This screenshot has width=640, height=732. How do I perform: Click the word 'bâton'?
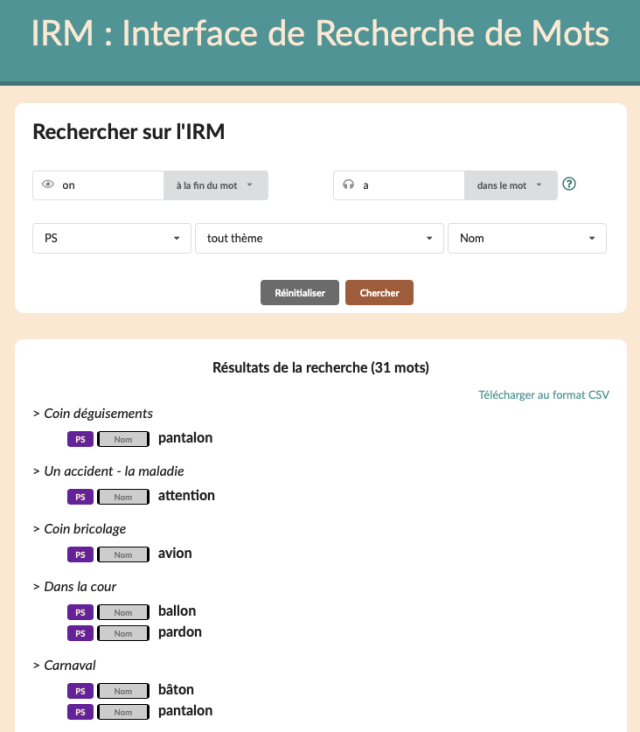176,690
